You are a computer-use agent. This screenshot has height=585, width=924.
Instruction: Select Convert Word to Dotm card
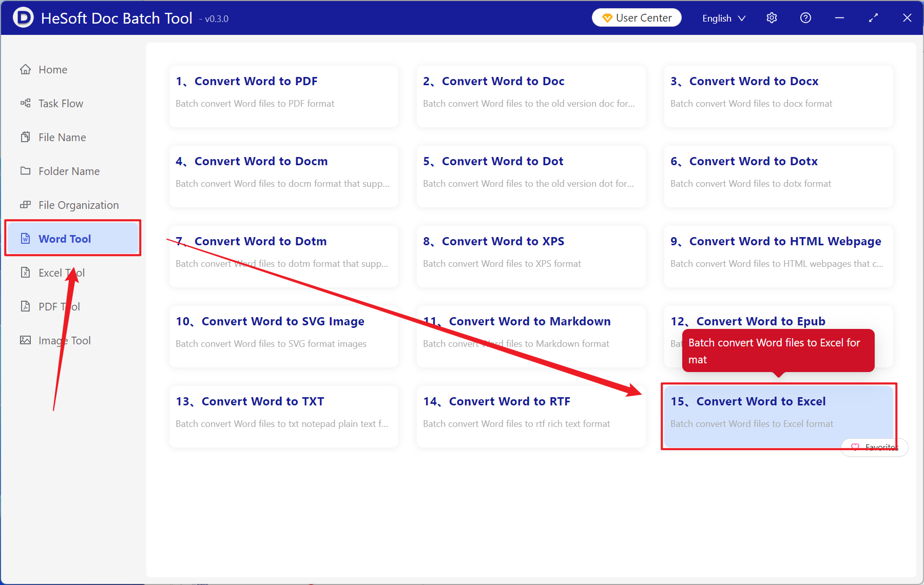point(284,257)
